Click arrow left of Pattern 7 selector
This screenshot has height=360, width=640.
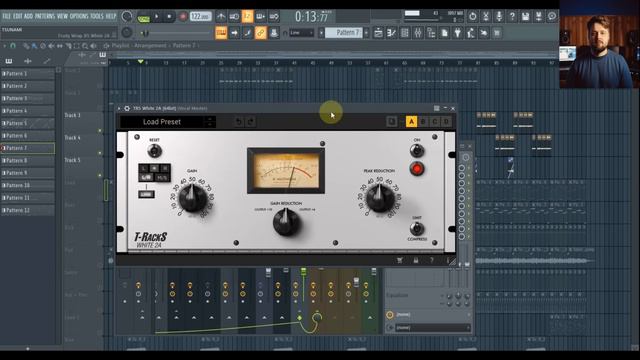click(x=321, y=33)
